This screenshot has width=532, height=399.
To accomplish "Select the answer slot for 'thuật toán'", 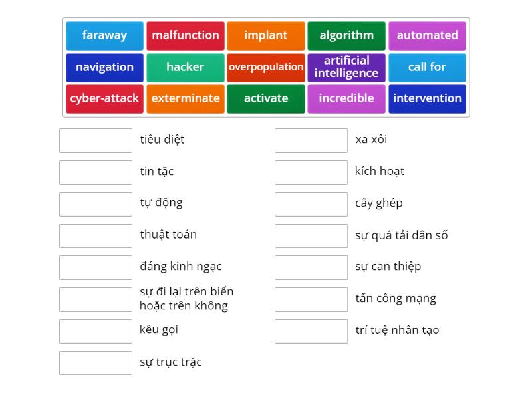I will point(96,235).
